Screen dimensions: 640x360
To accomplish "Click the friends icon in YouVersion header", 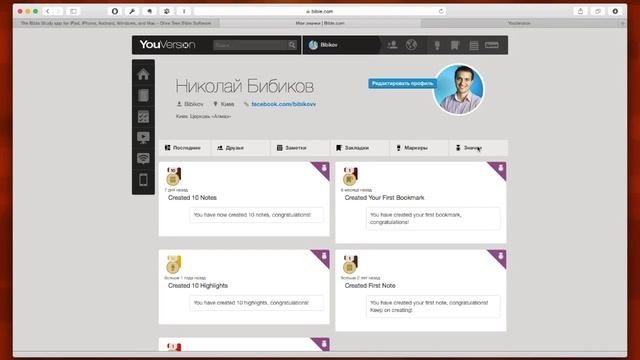I will [392, 45].
